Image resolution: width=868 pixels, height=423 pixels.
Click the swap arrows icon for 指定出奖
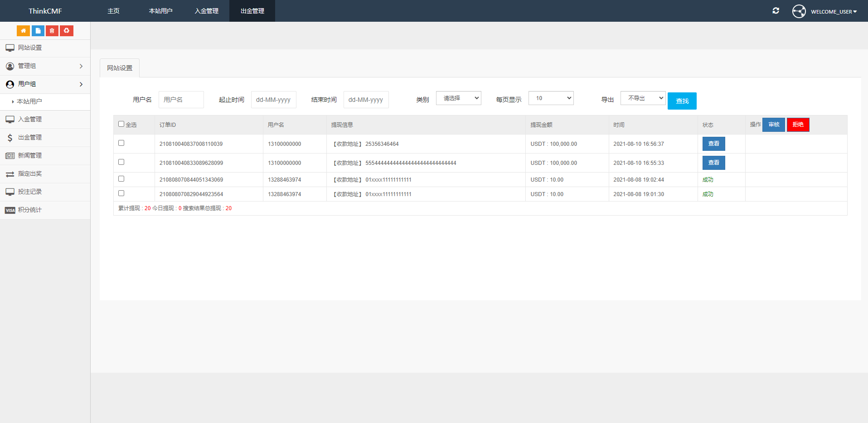[x=10, y=174]
